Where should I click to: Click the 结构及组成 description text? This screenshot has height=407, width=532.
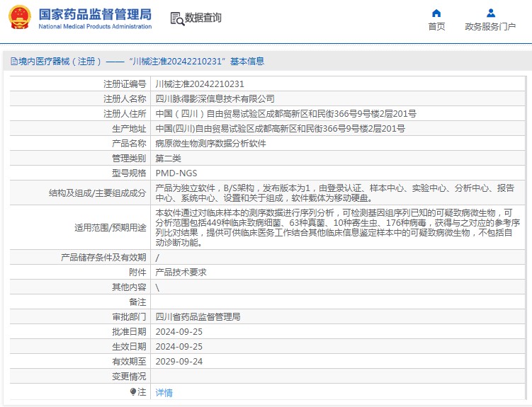click(334, 193)
